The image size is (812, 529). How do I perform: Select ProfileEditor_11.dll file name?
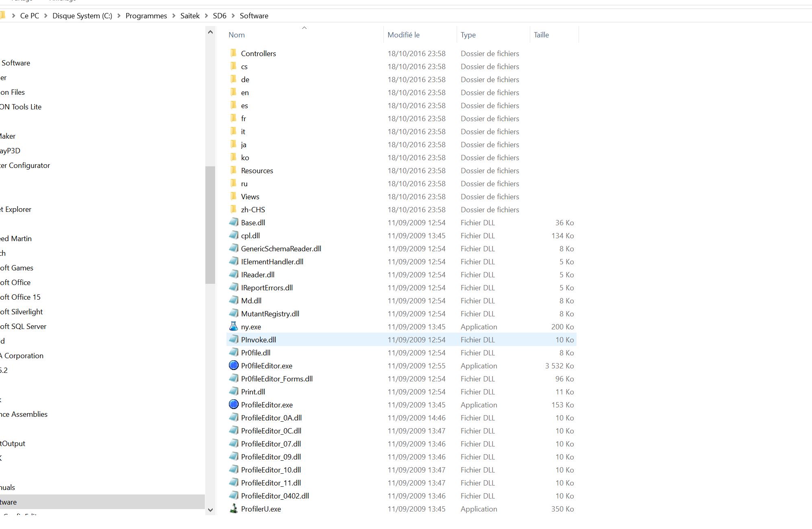tap(271, 483)
